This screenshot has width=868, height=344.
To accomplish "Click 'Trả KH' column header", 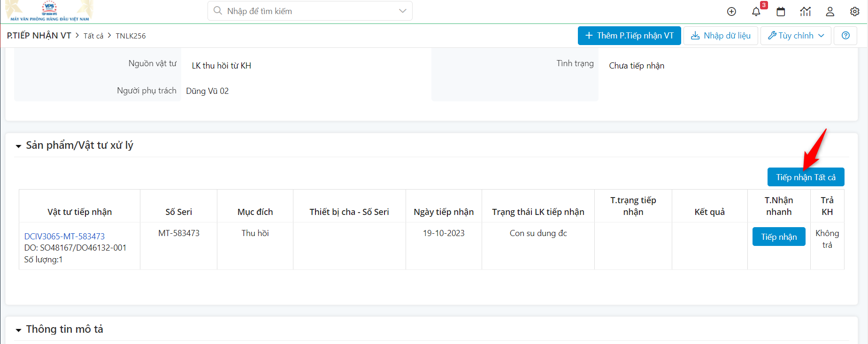I will coord(827,206).
